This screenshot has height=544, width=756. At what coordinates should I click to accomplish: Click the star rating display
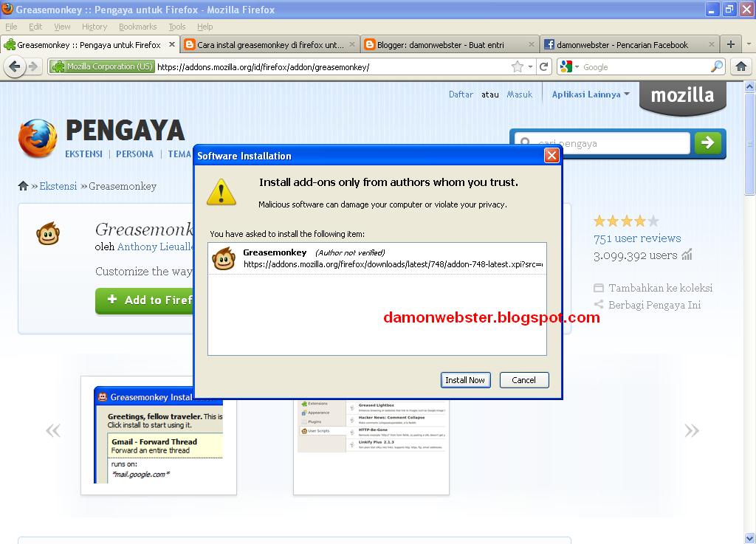pyautogui.click(x=626, y=221)
